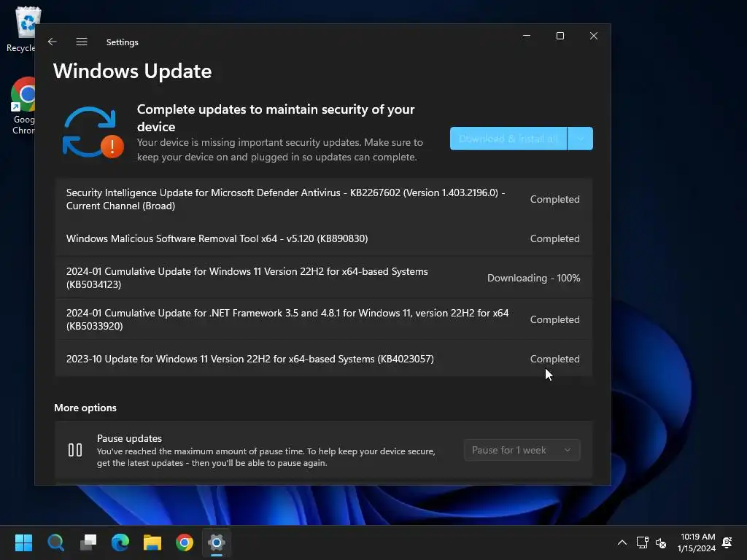
Task: Click Completed status for KB890830
Action: (555, 238)
